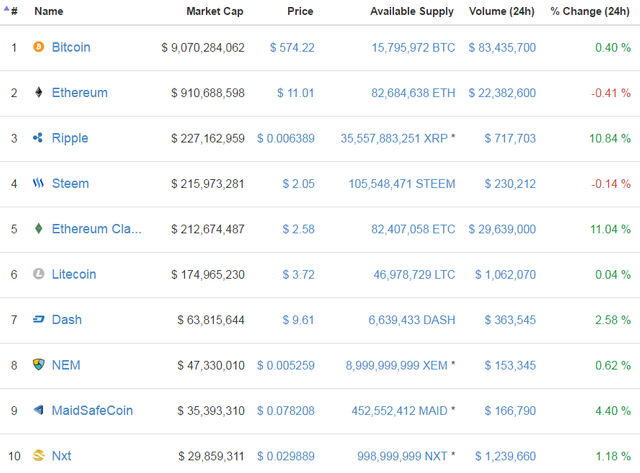Viewport: 640px width, 473px height.
Task: Click the NEM shield logo icon
Action: (x=39, y=364)
